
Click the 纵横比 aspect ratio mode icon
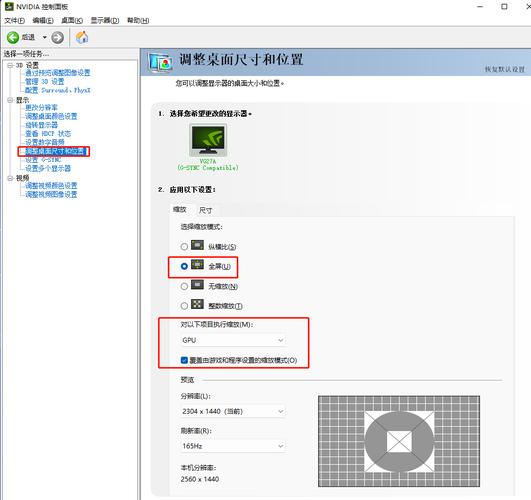pos(197,245)
